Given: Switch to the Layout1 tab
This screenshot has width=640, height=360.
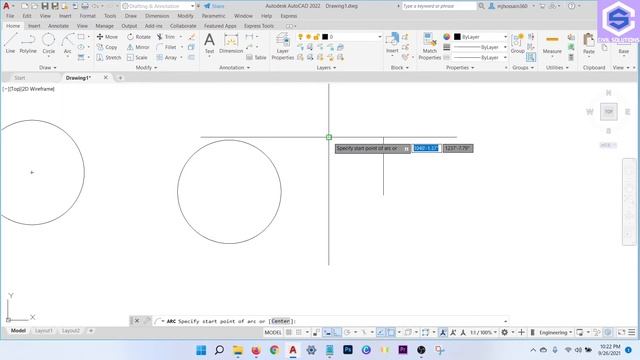Looking at the screenshot, I should (44, 331).
